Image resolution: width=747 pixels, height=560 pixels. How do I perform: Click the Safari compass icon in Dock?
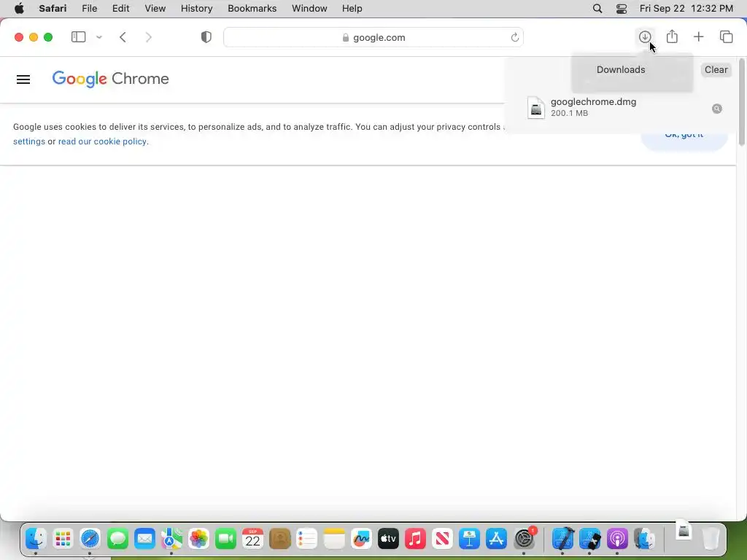coord(90,539)
